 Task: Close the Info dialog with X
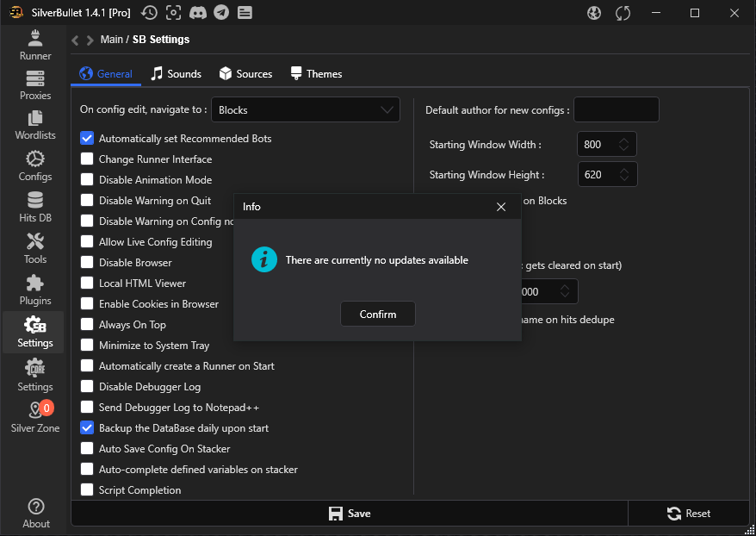click(501, 207)
